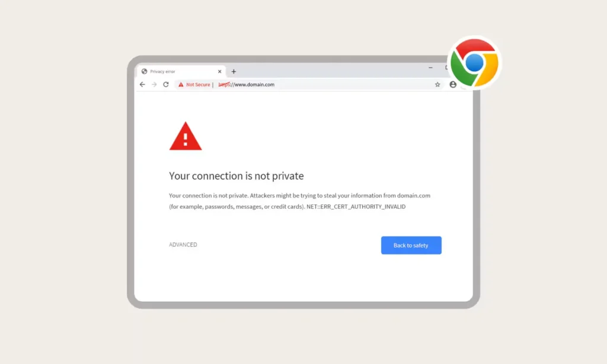Click the NET::ERR_CERT_AUTHORITY_INVALID error code
Viewport: 607px width, 364px height.
pyautogui.click(x=356, y=206)
